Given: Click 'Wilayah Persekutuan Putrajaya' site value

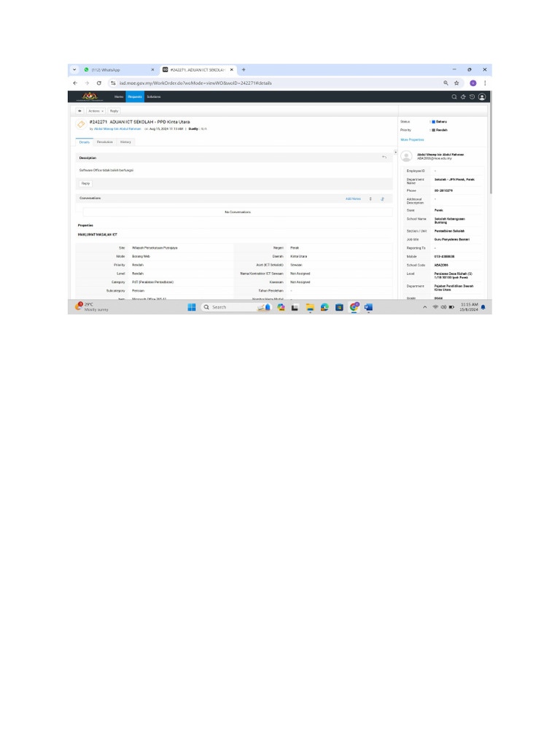Looking at the screenshot, I should click(x=155, y=248).
